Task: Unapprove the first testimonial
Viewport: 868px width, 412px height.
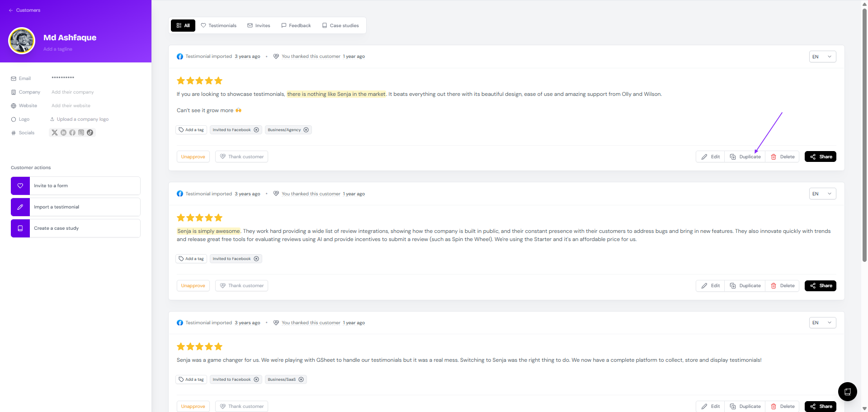Action: (x=193, y=156)
